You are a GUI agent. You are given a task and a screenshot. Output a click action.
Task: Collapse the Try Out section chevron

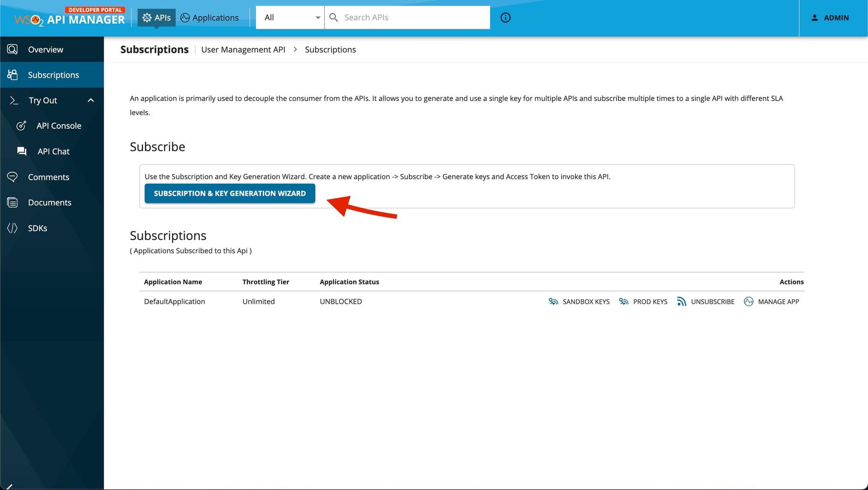[x=91, y=100]
